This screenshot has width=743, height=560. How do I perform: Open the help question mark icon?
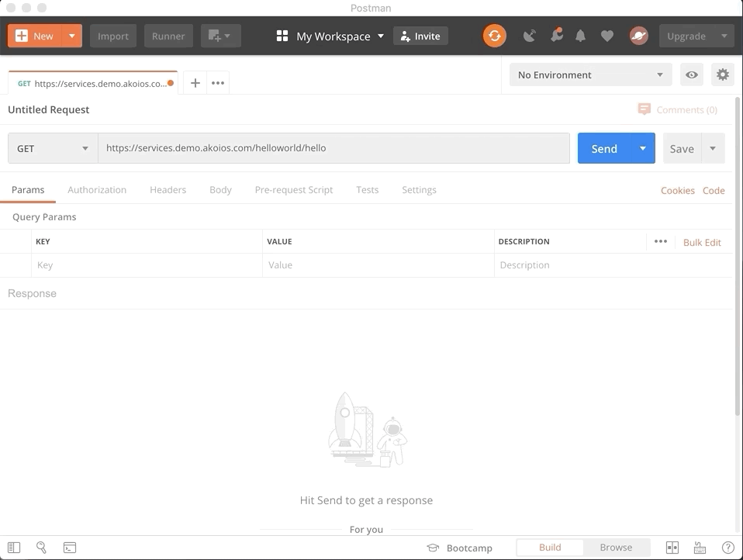[727, 548]
